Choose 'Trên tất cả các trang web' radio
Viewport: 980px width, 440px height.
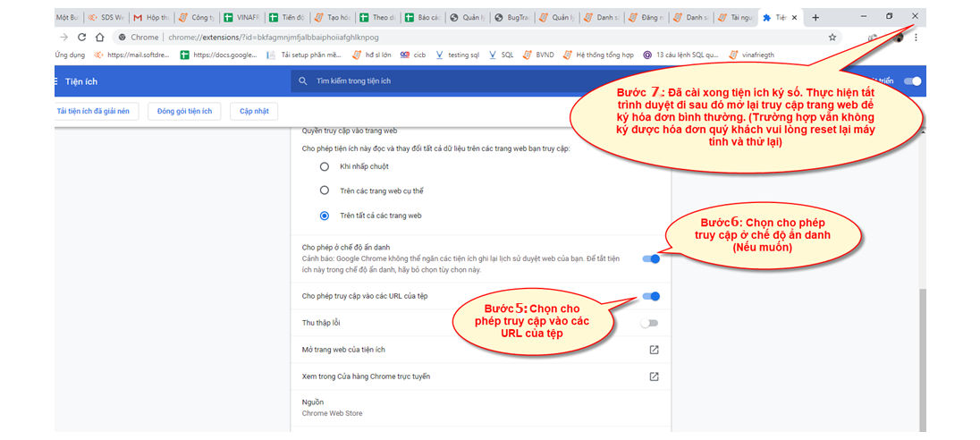coord(325,216)
